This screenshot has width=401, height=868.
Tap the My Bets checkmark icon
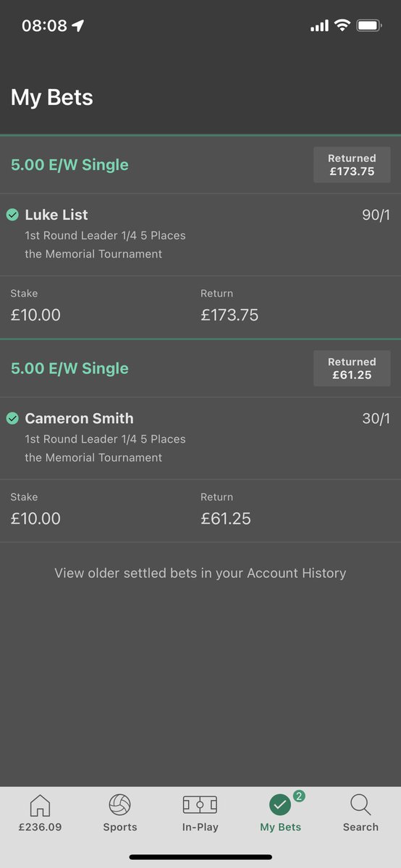pos(280,805)
